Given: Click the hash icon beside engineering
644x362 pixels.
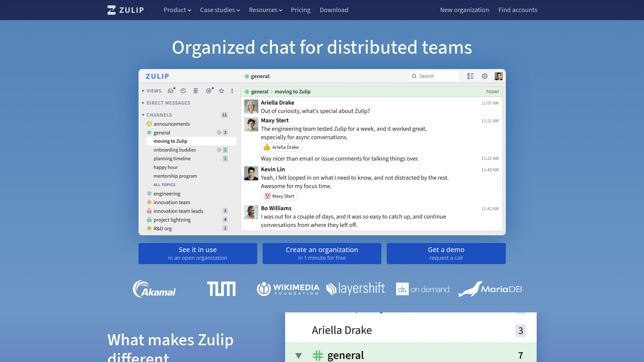Looking at the screenshot, I should (x=149, y=194).
